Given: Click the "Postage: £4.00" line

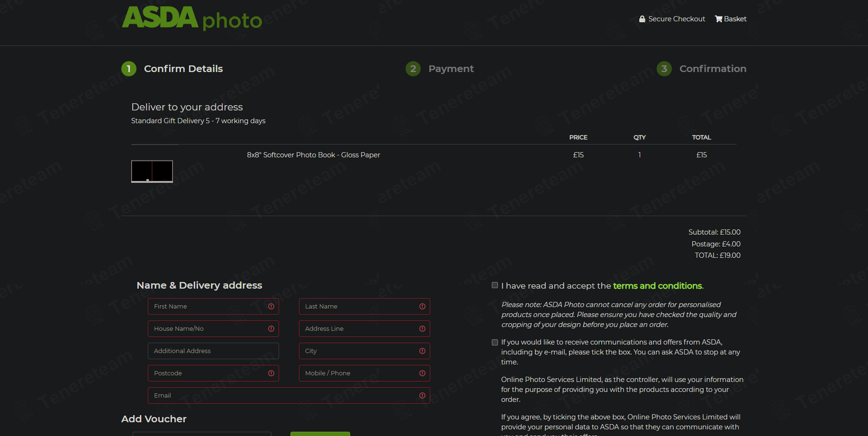Looking at the screenshot, I should click(x=716, y=244).
